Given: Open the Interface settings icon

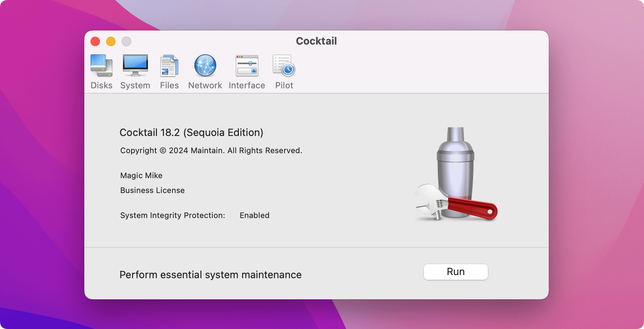Looking at the screenshot, I should pos(247,66).
